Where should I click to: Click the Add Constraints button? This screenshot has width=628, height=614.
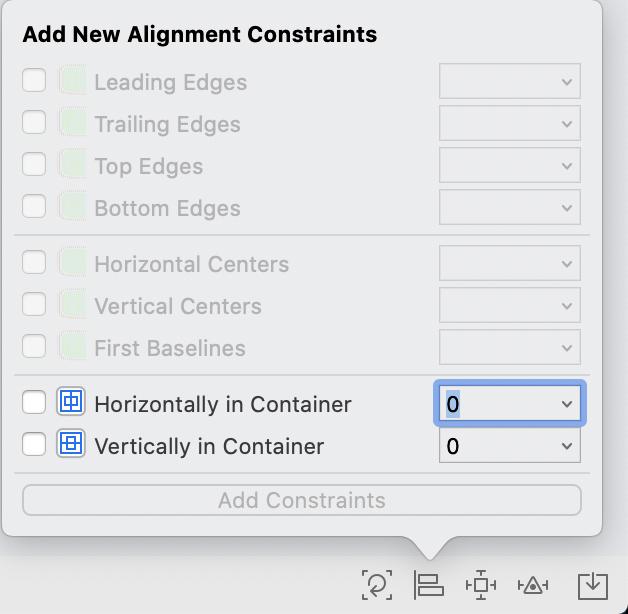[302, 500]
